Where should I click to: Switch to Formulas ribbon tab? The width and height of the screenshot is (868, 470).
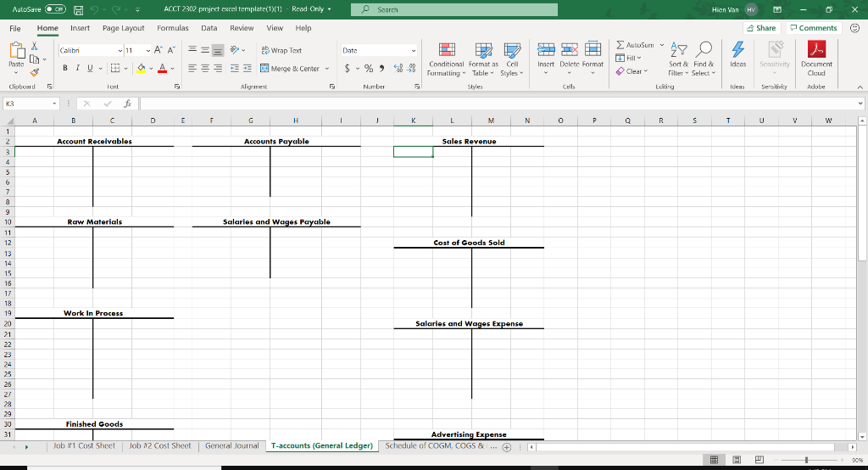click(x=173, y=28)
